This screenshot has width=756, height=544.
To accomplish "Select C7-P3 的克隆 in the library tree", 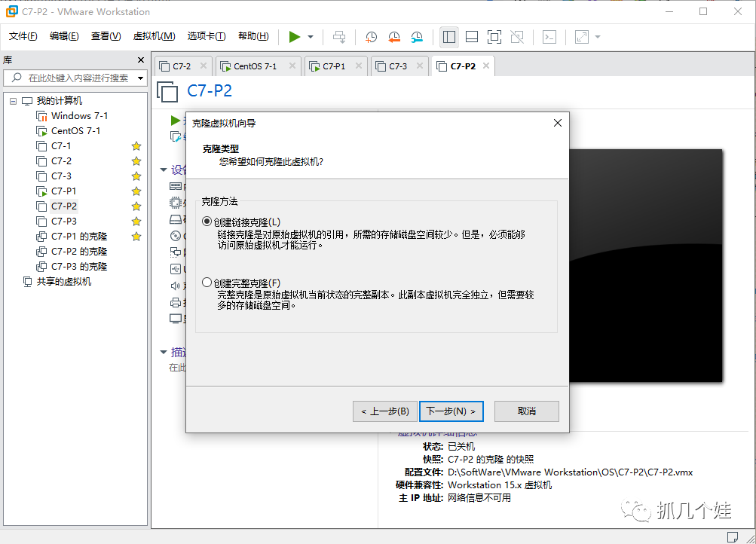I will (78, 267).
